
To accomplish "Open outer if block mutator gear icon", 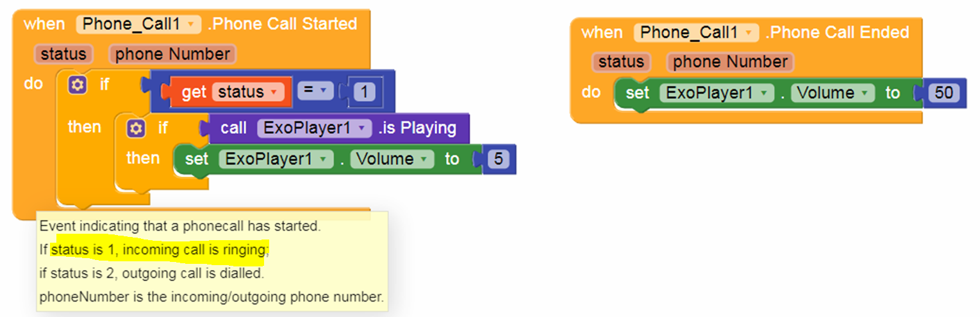I will click(78, 85).
